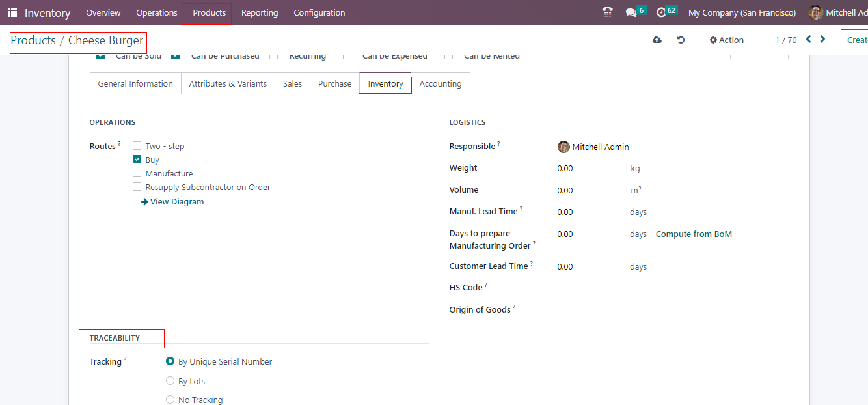This screenshot has height=405, width=868.
Task: Uncheck the Buy route checkbox
Action: (137, 160)
